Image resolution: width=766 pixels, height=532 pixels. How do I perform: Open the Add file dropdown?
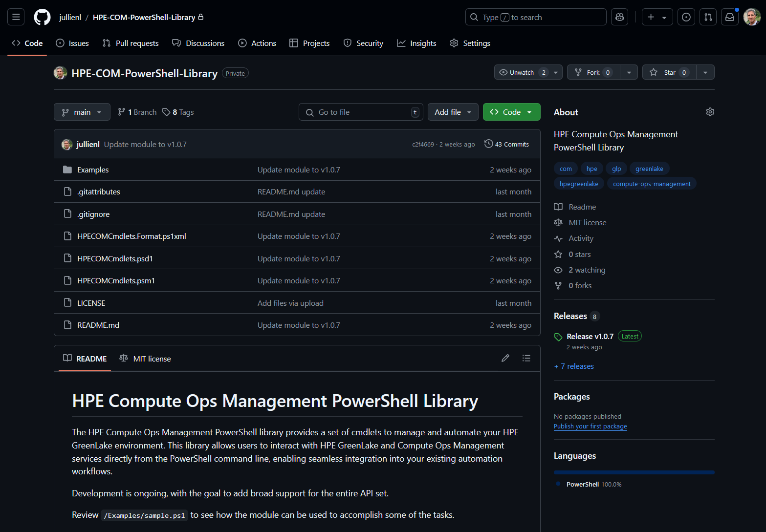point(453,112)
